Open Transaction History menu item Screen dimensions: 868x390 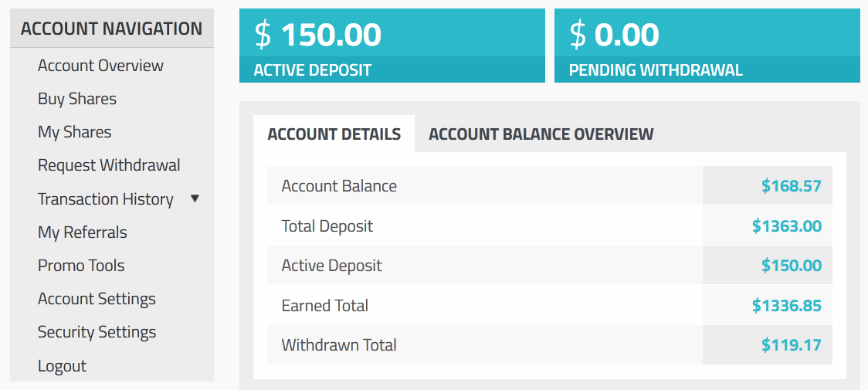(105, 199)
